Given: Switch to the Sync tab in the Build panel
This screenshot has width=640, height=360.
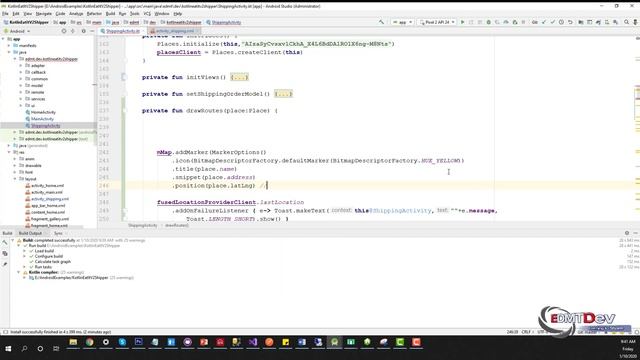Looking at the screenshot, I should 58,233.
